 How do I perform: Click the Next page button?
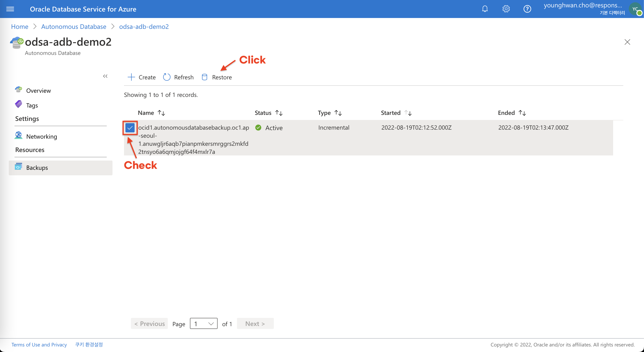(x=255, y=324)
